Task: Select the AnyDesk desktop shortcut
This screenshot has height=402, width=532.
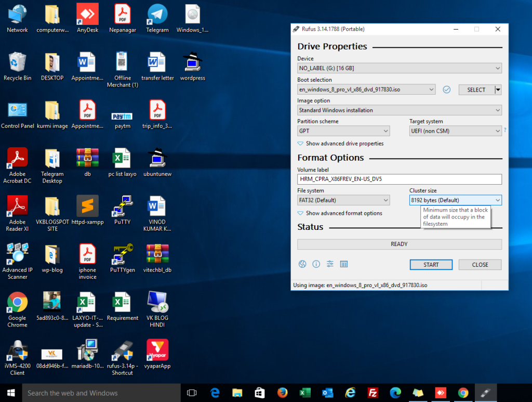Action: click(x=87, y=18)
